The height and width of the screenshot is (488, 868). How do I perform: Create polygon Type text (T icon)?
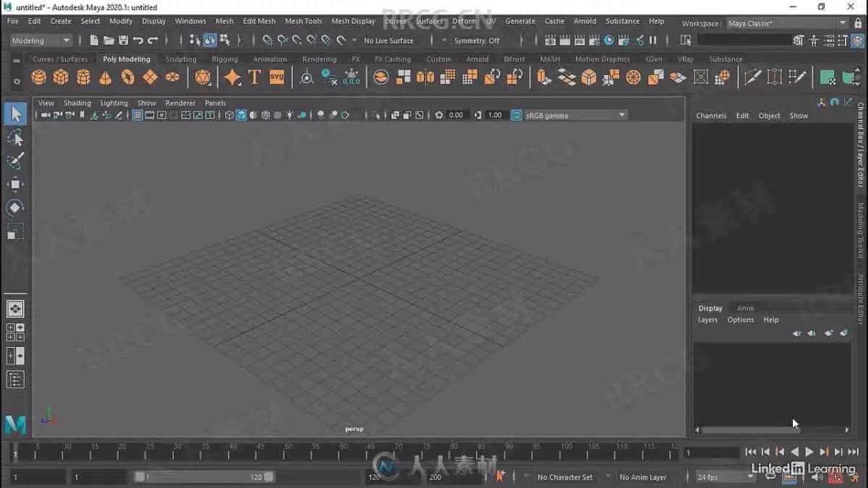(255, 77)
